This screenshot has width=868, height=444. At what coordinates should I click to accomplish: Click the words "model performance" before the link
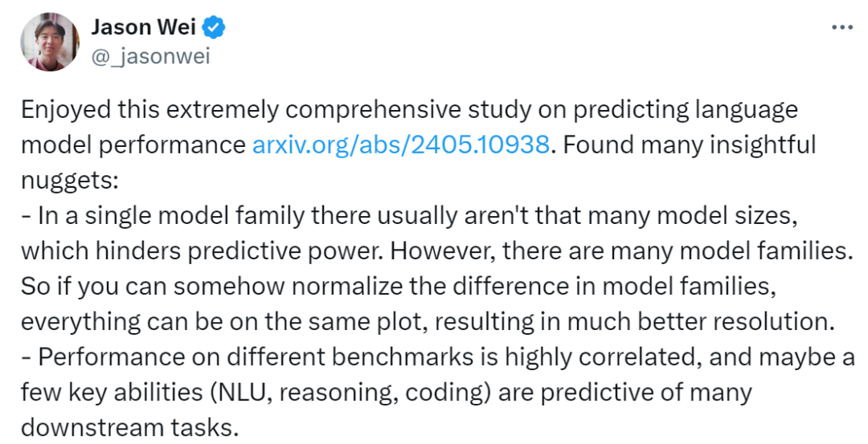[133, 145]
